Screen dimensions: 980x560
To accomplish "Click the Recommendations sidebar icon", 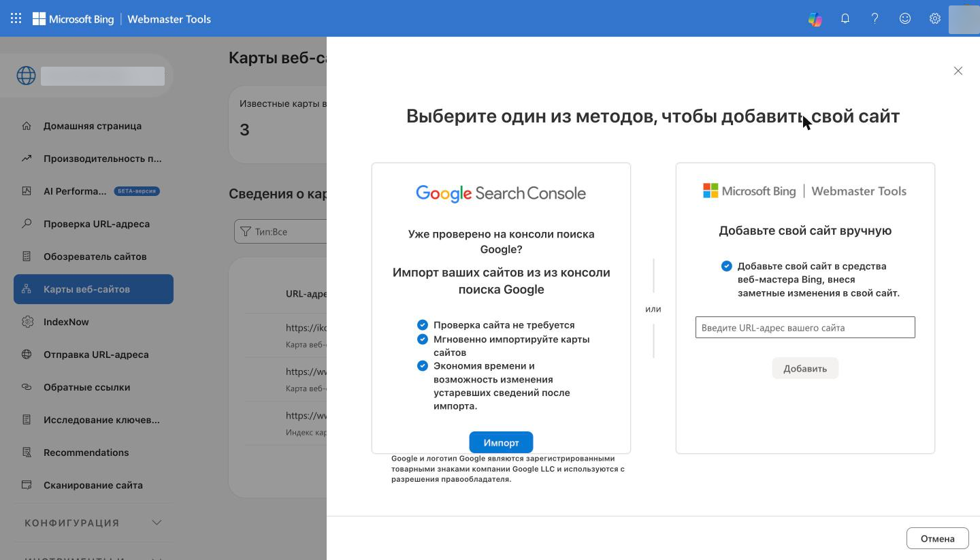I will pyautogui.click(x=27, y=452).
